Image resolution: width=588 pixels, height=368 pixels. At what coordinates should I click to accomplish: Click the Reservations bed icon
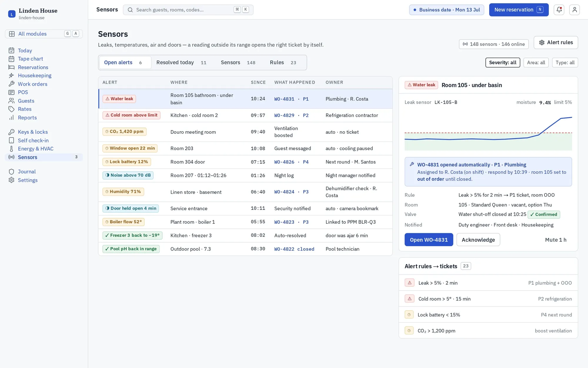(x=11, y=67)
